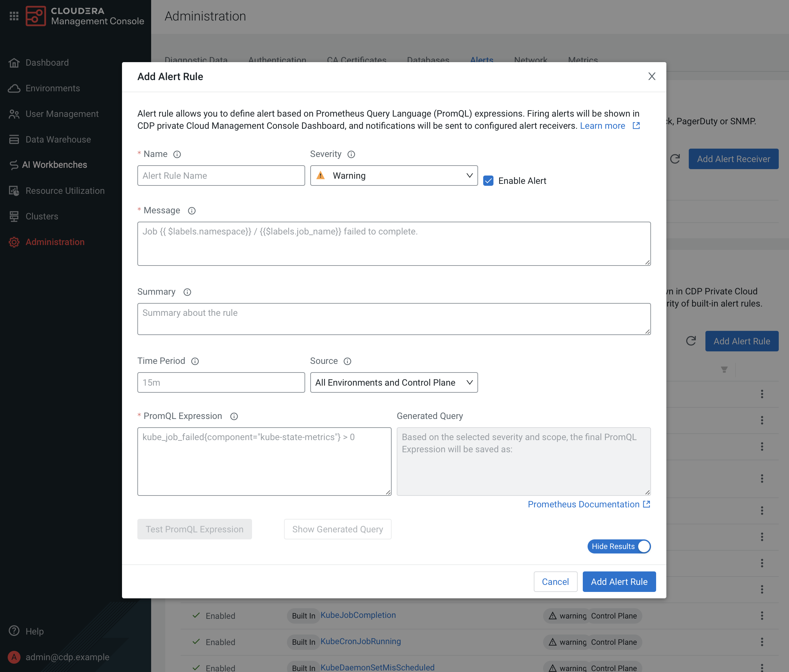Open the Severity Warning dropdown
Viewport: 789px width, 672px height.
tap(394, 176)
